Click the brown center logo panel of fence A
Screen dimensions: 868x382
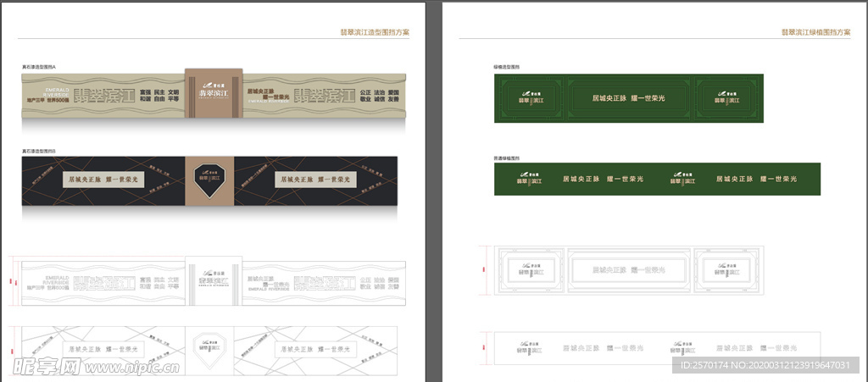(x=214, y=93)
